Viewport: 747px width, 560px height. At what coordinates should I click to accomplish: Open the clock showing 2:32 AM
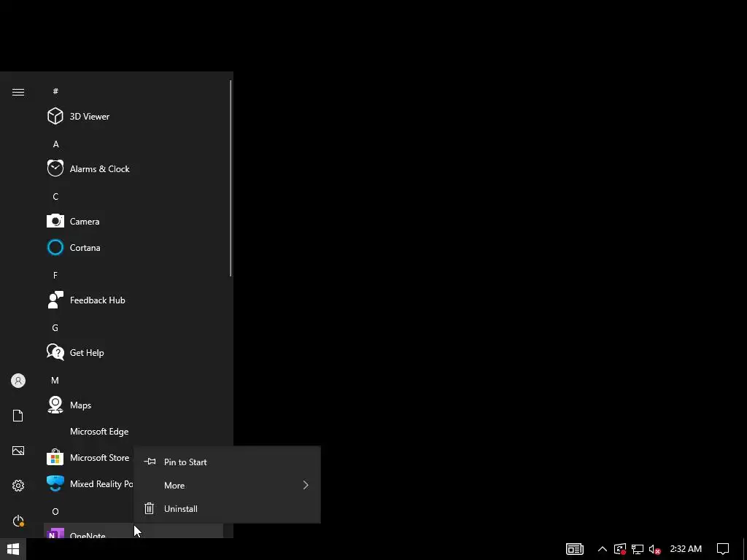point(686,549)
